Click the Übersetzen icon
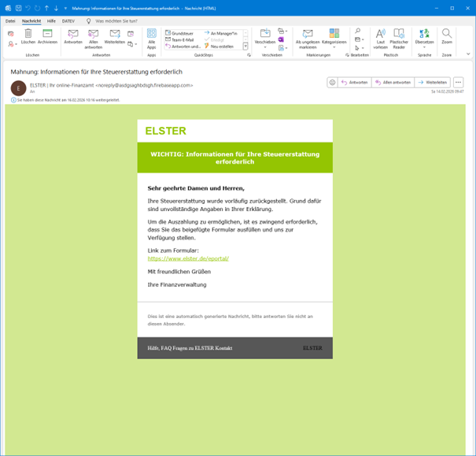476x456 pixels. click(x=424, y=33)
